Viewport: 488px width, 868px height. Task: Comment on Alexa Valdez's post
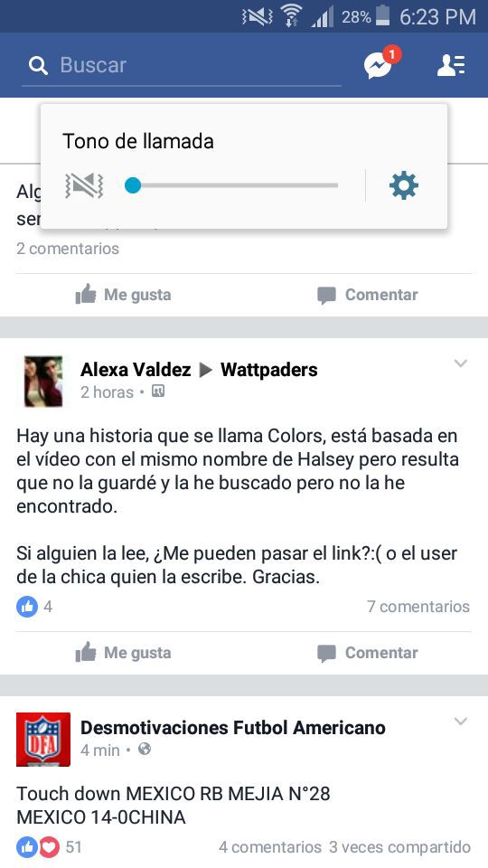click(368, 653)
